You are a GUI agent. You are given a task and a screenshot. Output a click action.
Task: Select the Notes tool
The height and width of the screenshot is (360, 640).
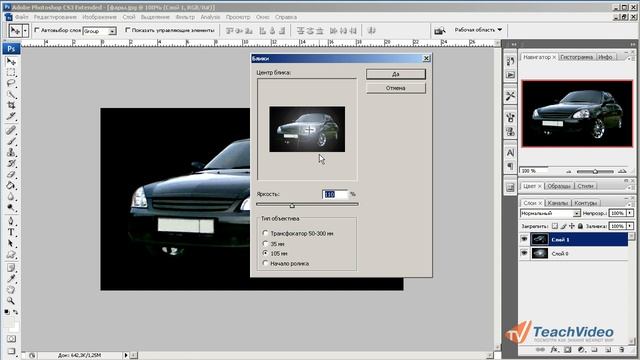pyautogui.click(x=11, y=268)
